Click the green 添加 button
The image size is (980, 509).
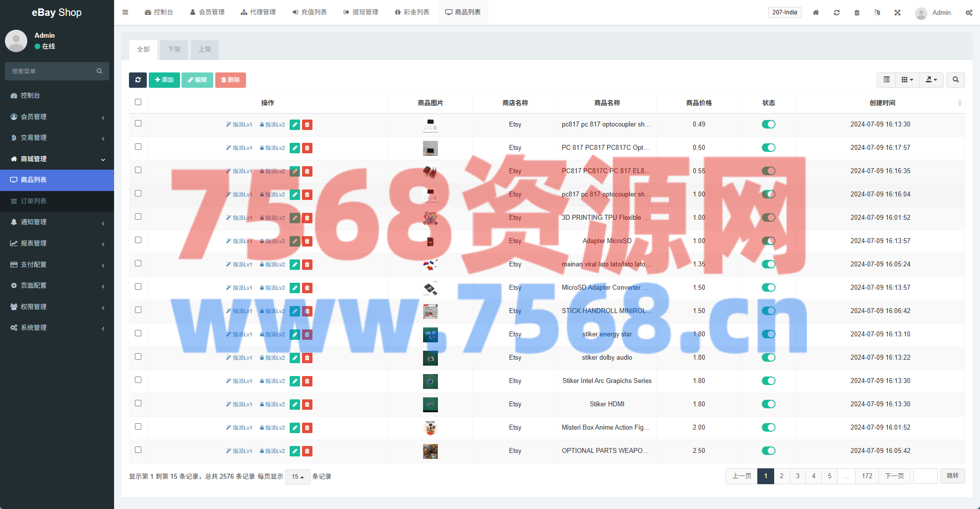(164, 80)
